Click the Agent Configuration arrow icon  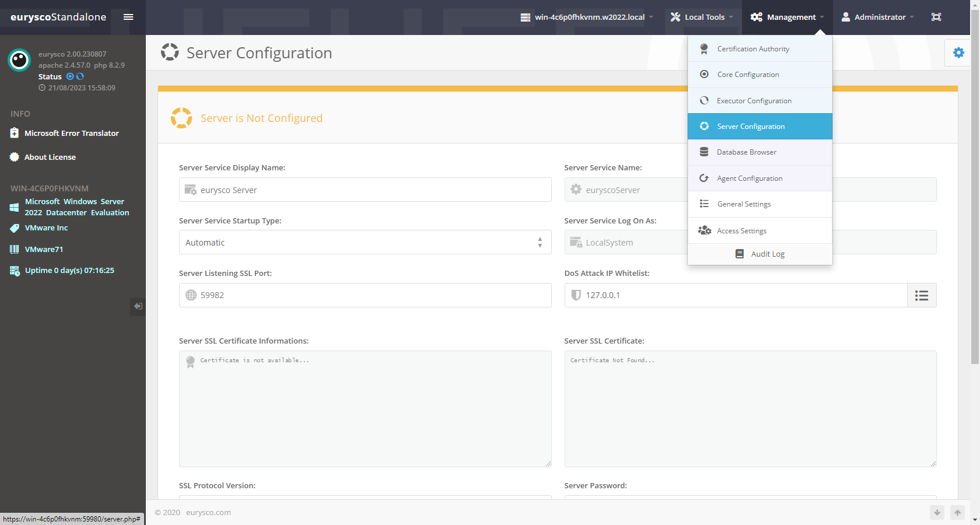[x=704, y=178]
